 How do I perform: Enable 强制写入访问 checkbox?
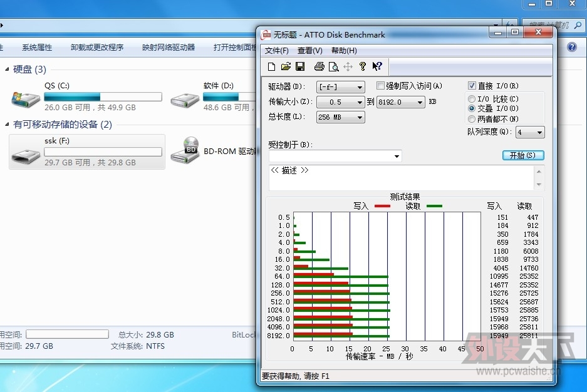point(380,86)
